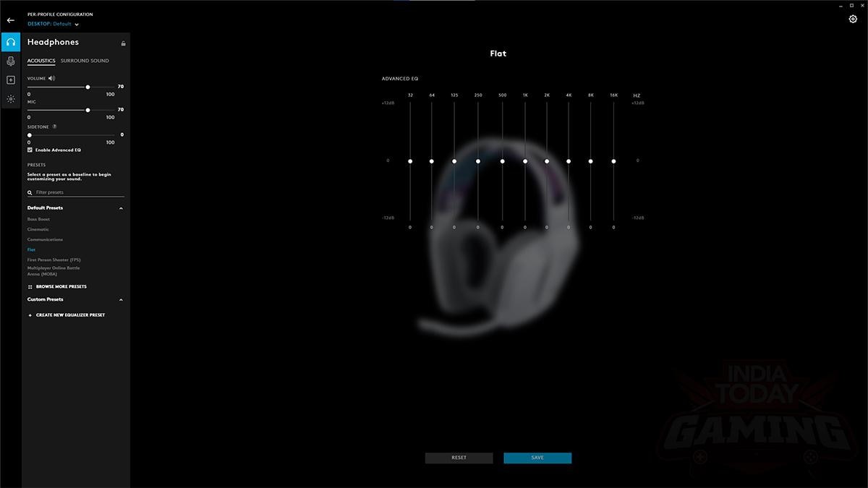The width and height of the screenshot is (868, 488).
Task: Click the 2K EQ band handle
Action: tap(547, 160)
